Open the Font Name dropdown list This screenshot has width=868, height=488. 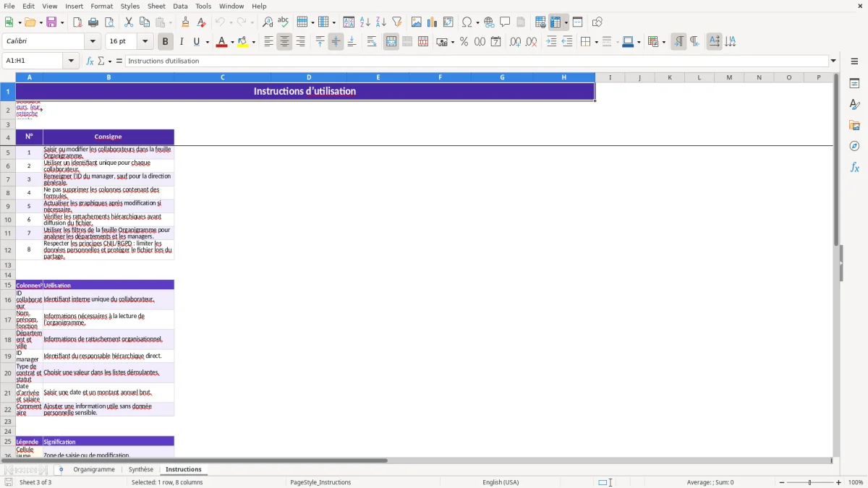(92, 42)
